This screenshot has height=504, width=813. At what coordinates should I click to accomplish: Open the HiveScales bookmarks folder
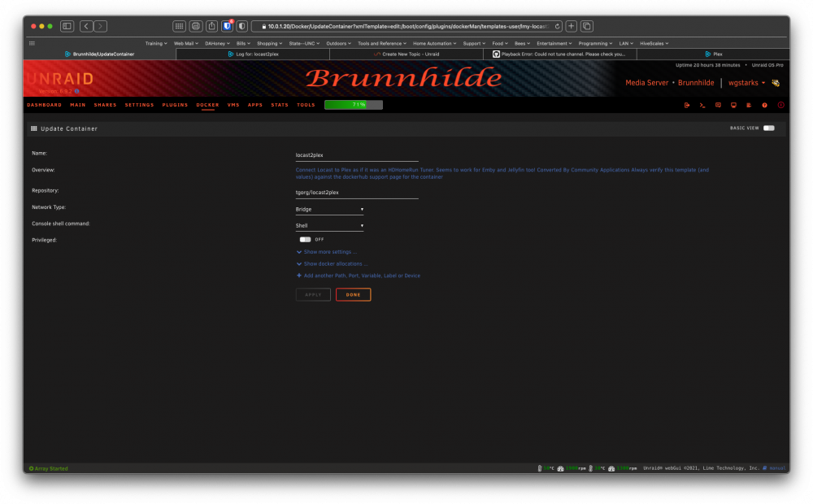point(654,44)
